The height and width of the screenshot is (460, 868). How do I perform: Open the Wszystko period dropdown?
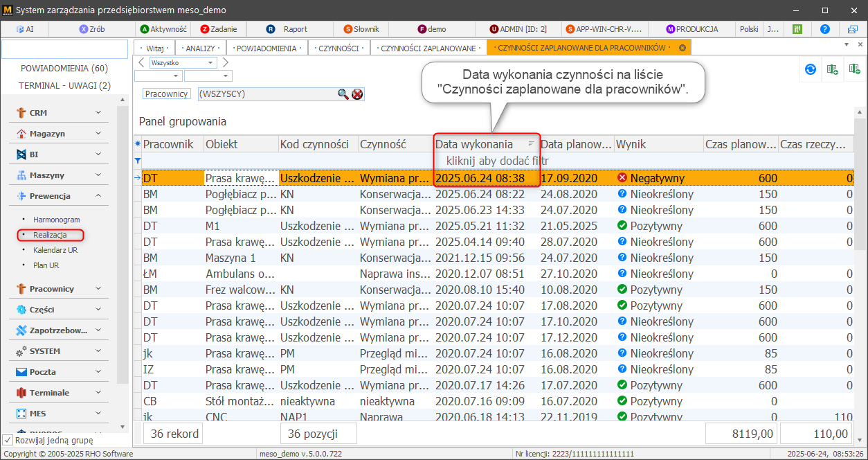[212, 63]
